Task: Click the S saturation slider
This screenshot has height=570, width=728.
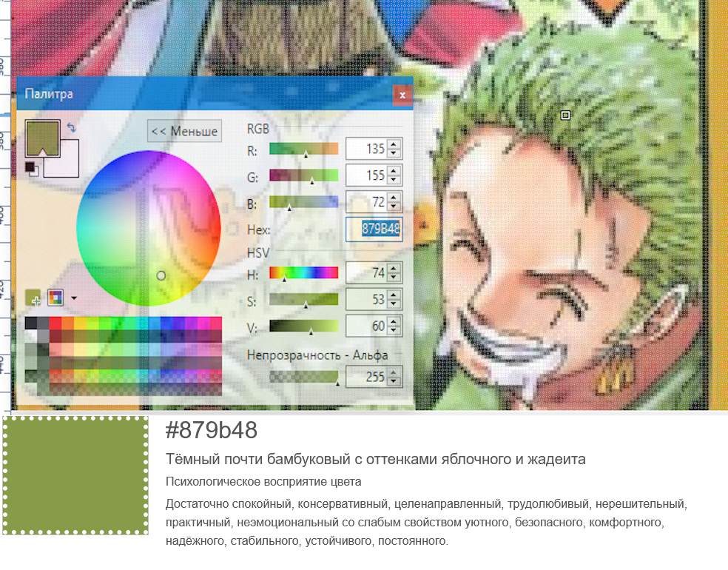Action: tap(303, 300)
